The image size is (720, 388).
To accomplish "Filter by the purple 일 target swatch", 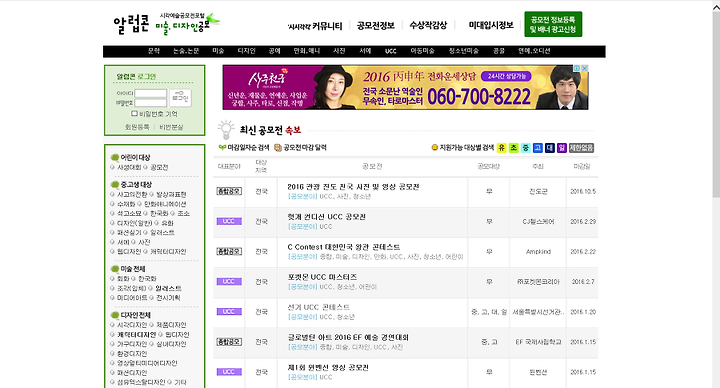I will click(x=562, y=148).
